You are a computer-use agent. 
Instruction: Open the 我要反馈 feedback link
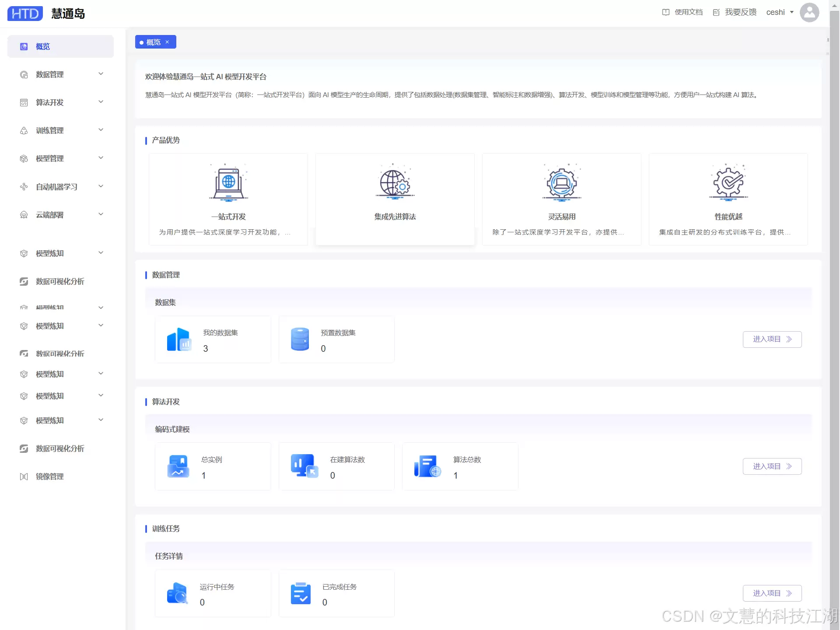coord(735,12)
